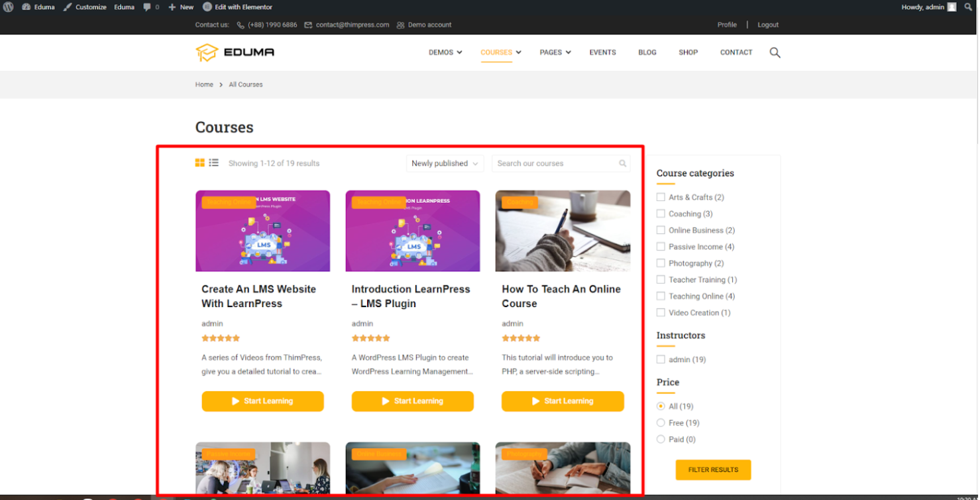Viewport: 980px width, 500px height.
Task: Switch to grid view layout icon
Action: [x=200, y=162]
